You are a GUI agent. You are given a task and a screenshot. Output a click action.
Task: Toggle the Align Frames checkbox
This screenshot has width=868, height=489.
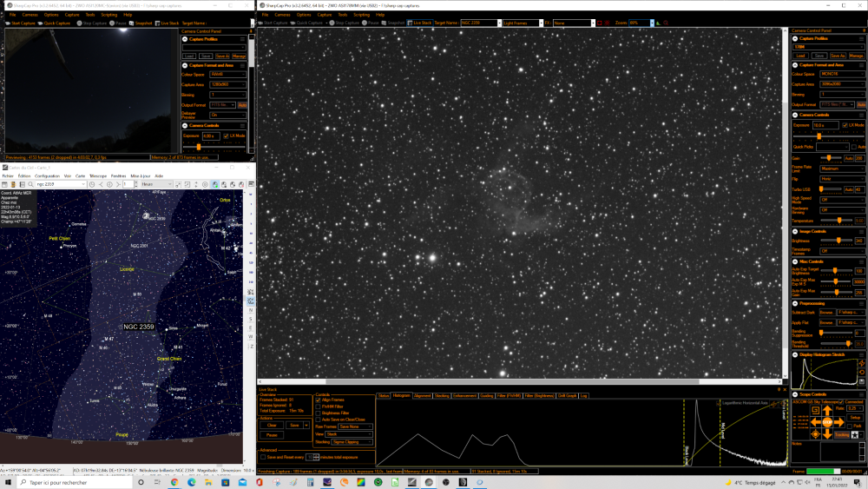tap(319, 400)
